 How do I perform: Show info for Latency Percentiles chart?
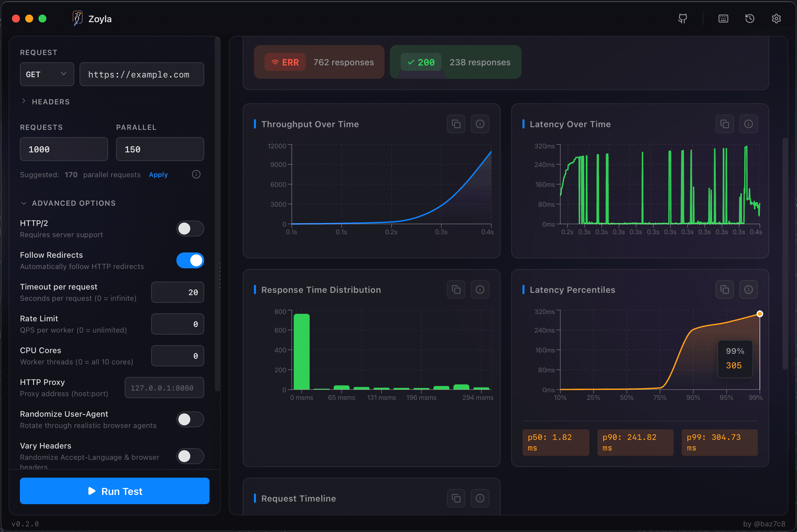(x=749, y=290)
